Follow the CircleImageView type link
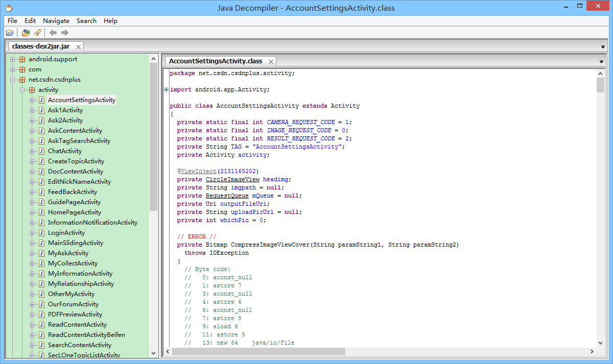 pyautogui.click(x=232, y=179)
